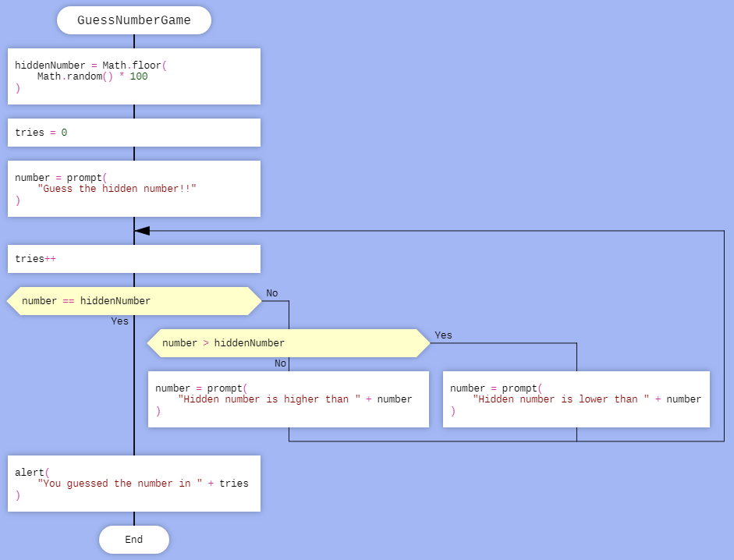
Task: Select the 'tries++' action block
Action: pyautogui.click(x=133, y=259)
